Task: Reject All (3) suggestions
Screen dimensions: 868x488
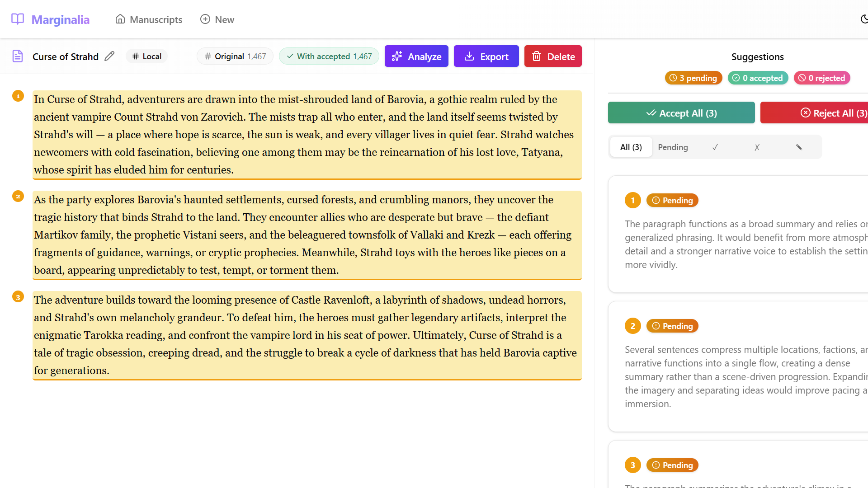Action: 814,113
